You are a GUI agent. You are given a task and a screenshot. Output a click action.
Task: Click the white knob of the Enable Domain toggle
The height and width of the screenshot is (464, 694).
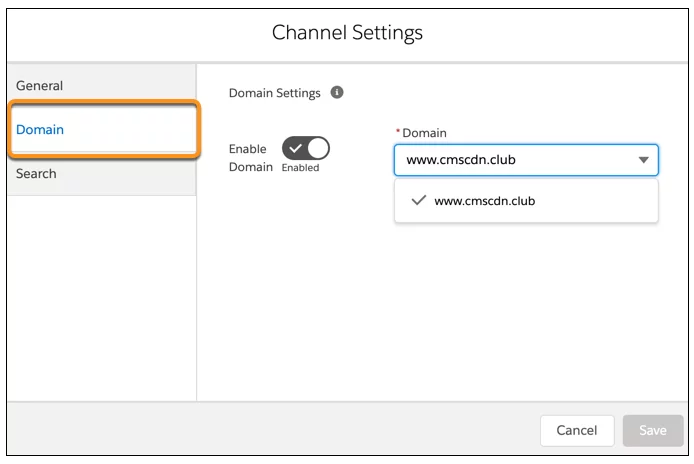pos(318,148)
